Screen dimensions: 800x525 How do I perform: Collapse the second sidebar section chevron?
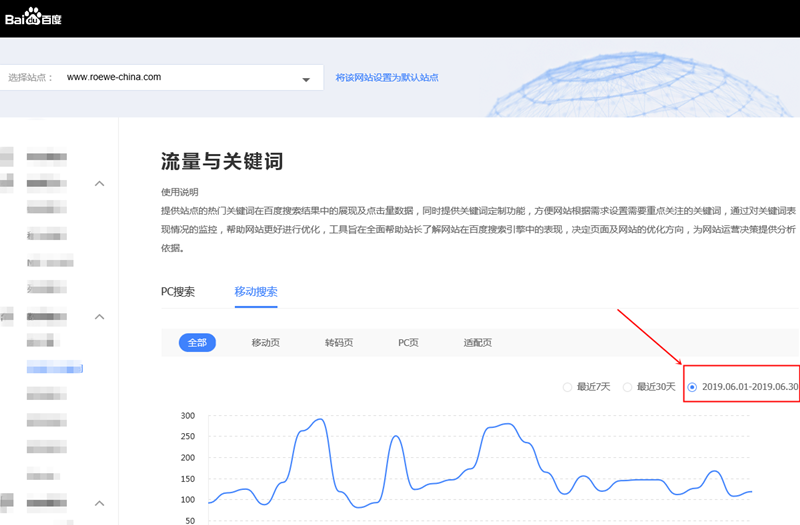[x=99, y=317]
